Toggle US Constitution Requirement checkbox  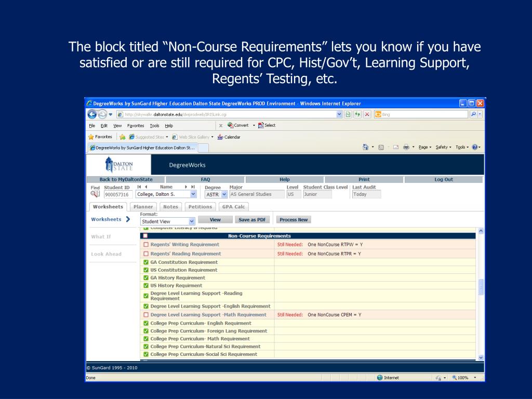click(146, 270)
